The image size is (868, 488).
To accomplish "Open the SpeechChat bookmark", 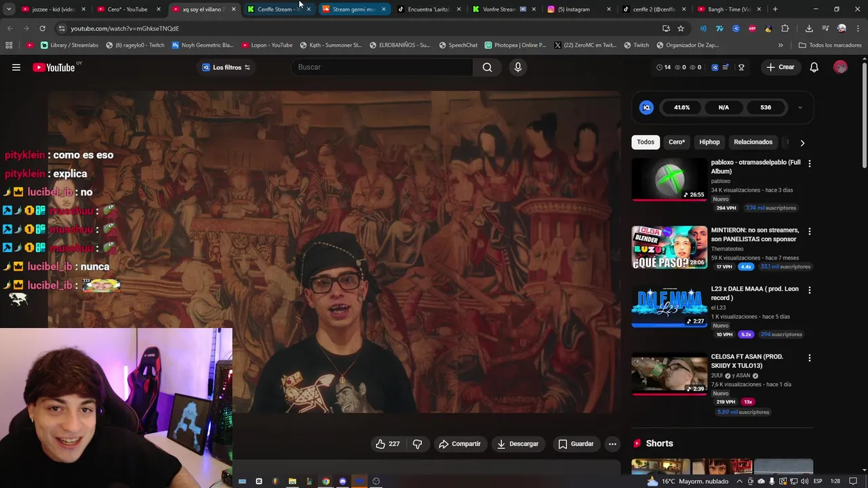I will point(458,45).
